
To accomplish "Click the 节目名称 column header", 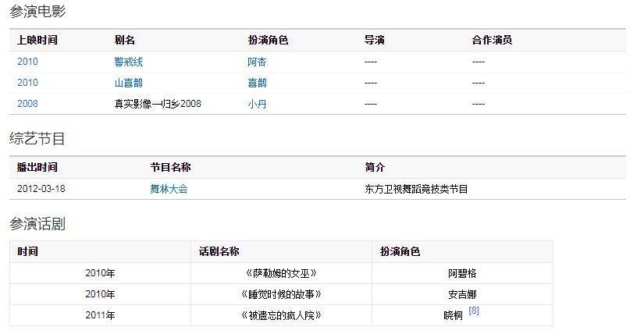I will [x=171, y=167].
